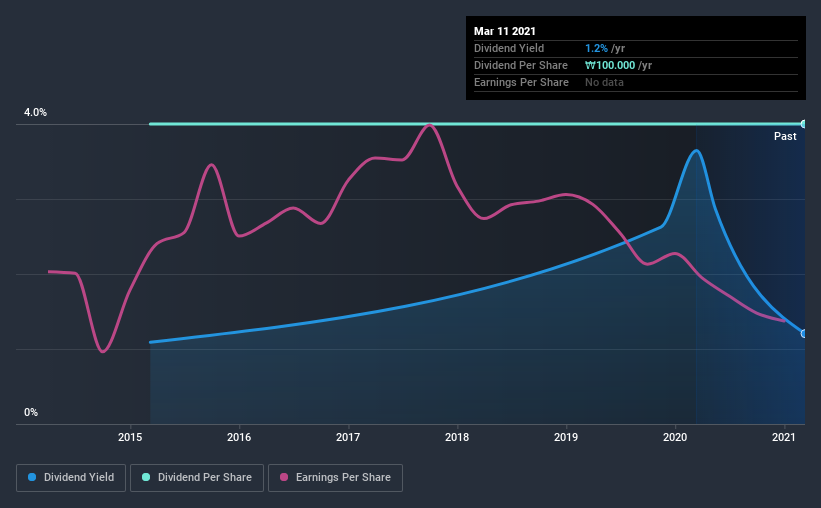Select the 2017 x-axis year label
This screenshot has width=821, height=508.
pyautogui.click(x=348, y=437)
